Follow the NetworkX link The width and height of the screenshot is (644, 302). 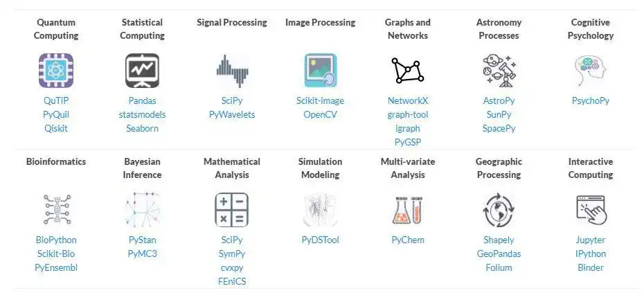click(408, 100)
